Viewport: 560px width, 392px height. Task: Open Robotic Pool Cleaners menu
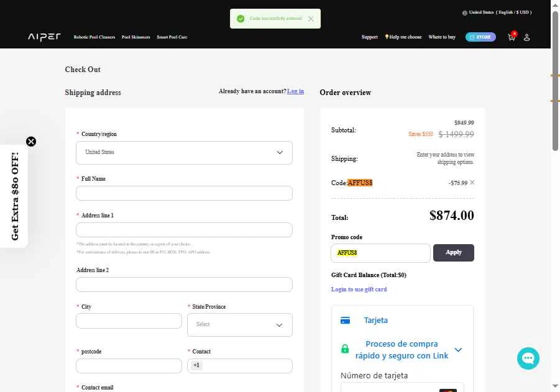click(94, 37)
